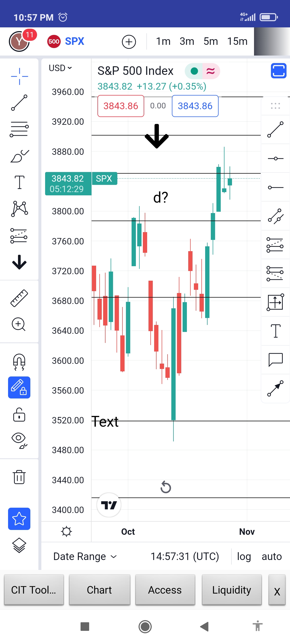
Task: Toggle hide all drawings eye icon
Action: click(19, 441)
